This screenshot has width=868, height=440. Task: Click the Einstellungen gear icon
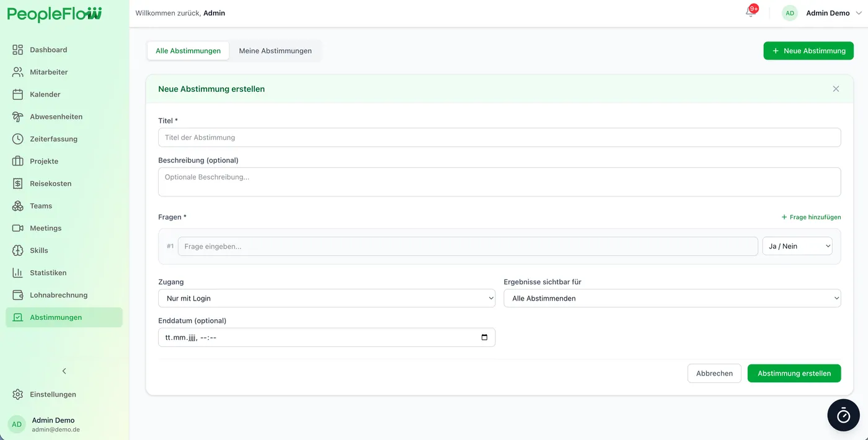click(18, 394)
